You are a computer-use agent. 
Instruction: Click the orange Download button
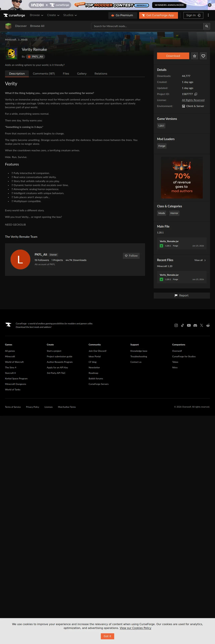(x=173, y=56)
